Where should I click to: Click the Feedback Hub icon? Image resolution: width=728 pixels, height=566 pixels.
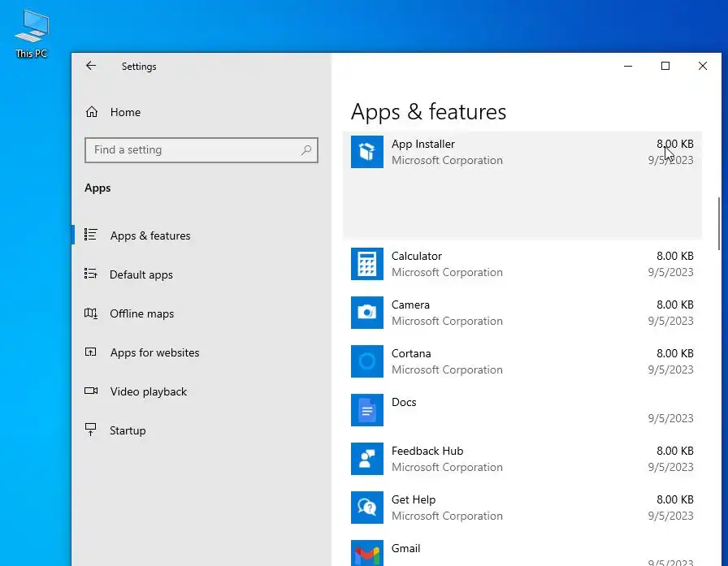click(366, 459)
